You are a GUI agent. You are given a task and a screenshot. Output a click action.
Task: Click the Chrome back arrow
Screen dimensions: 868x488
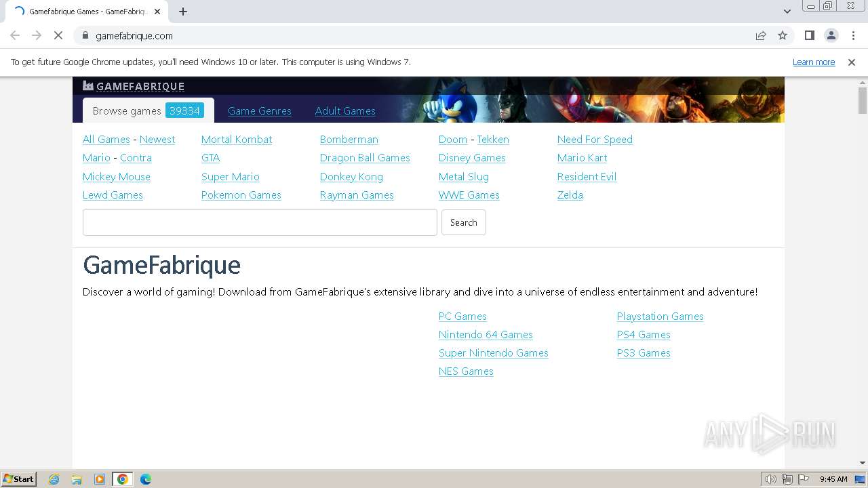[15, 35]
